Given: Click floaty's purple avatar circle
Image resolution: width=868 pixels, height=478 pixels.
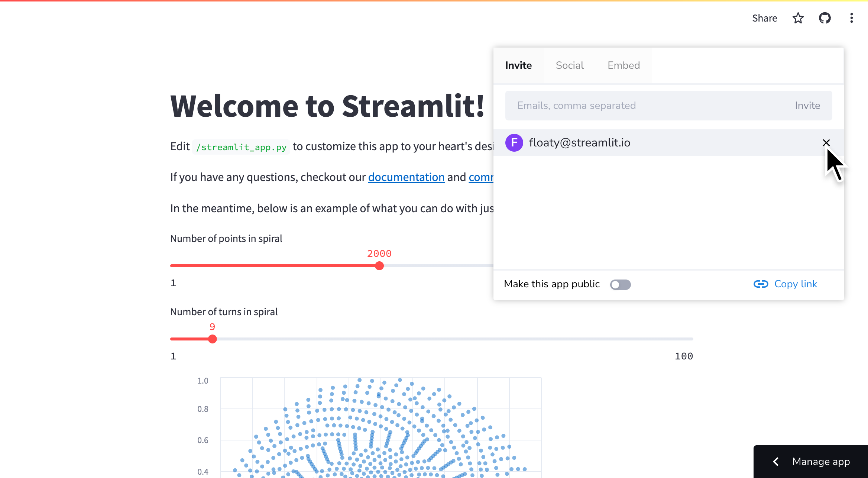Looking at the screenshot, I should click(514, 143).
